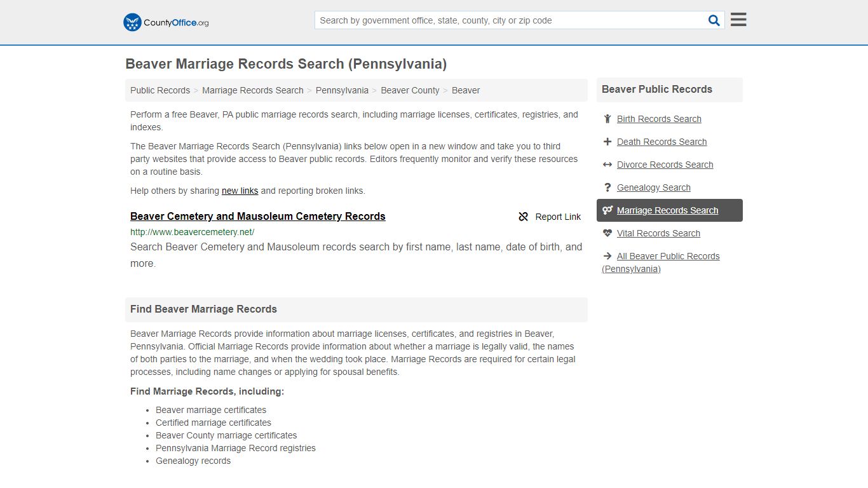Click the broken link Report icon
Viewport: 868px width, 488px height.
524,217
